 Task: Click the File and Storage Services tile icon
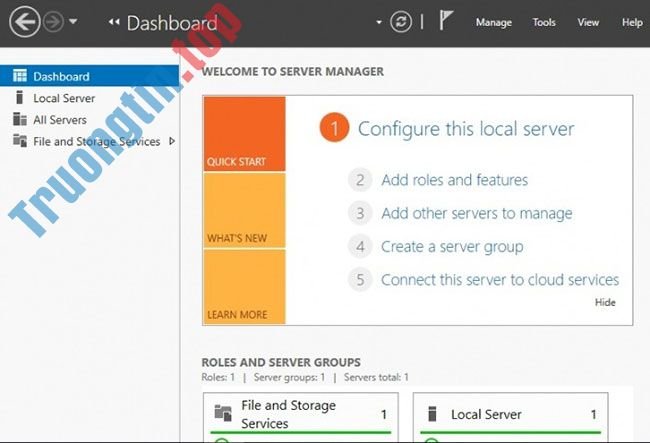(223, 413)
